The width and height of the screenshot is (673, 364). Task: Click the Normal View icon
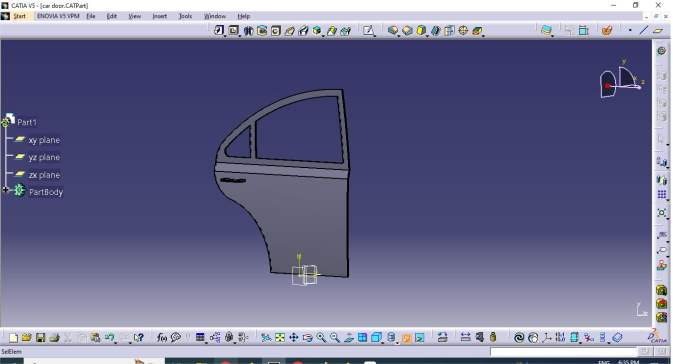click(x=349, y=338)
